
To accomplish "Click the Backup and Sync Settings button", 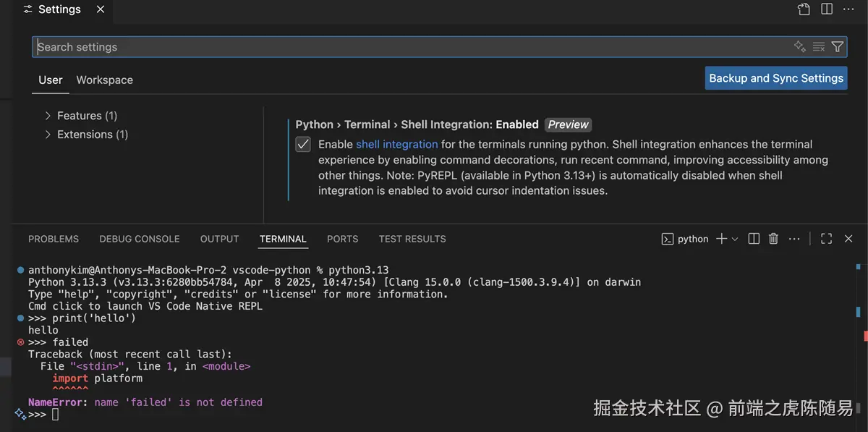I will coord(776,78).
